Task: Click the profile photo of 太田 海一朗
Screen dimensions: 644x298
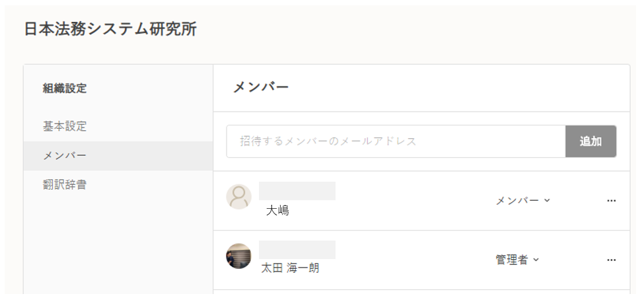Action: (238, 256)
